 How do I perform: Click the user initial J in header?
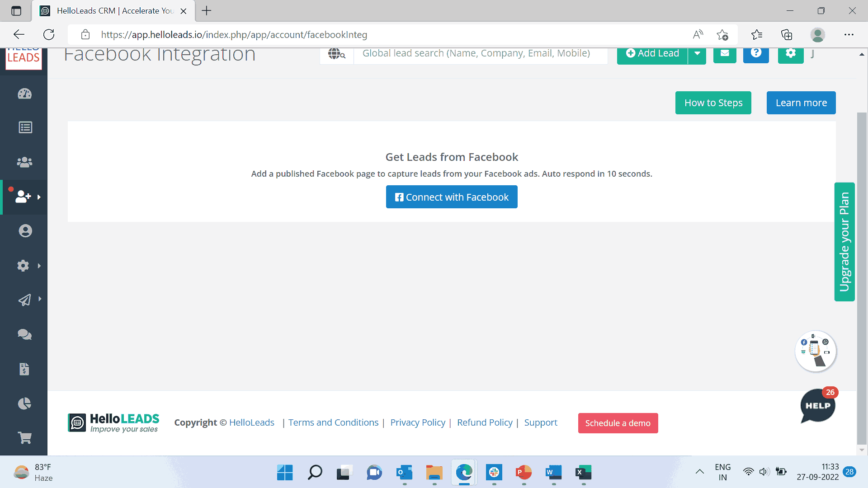coord(812,54)
